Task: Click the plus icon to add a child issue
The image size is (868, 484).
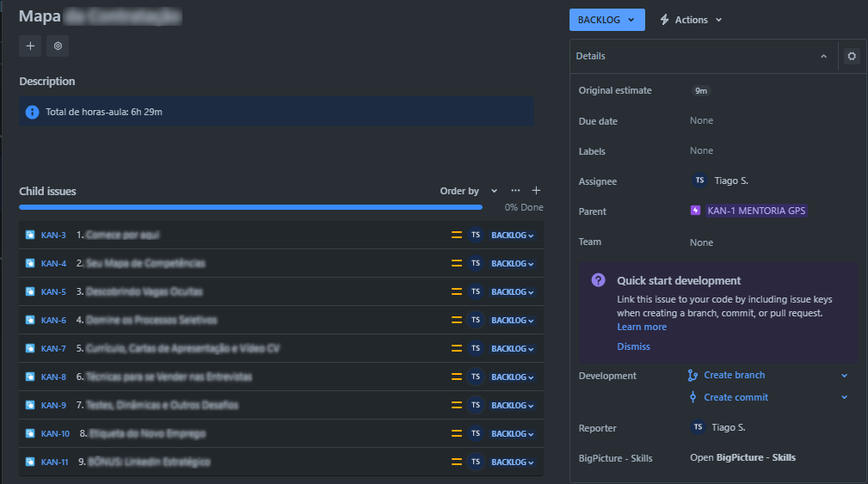Action: coord(536,190)
